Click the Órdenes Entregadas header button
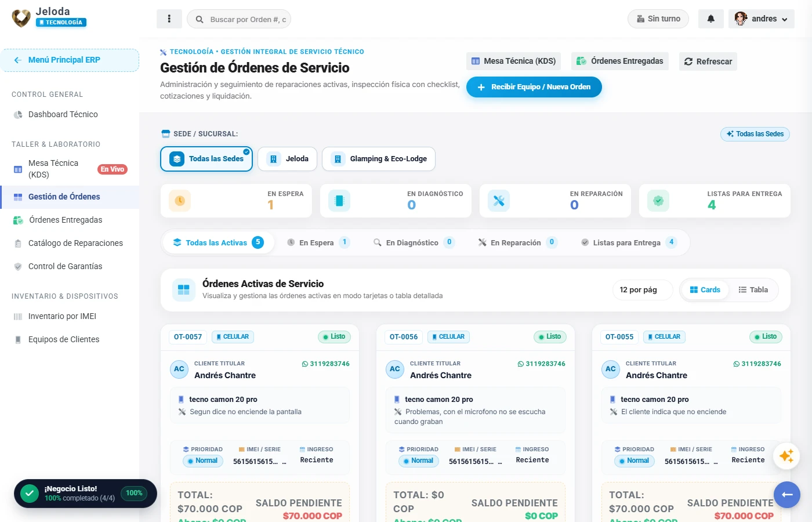The image size is (812, 522). pos(620,61)
